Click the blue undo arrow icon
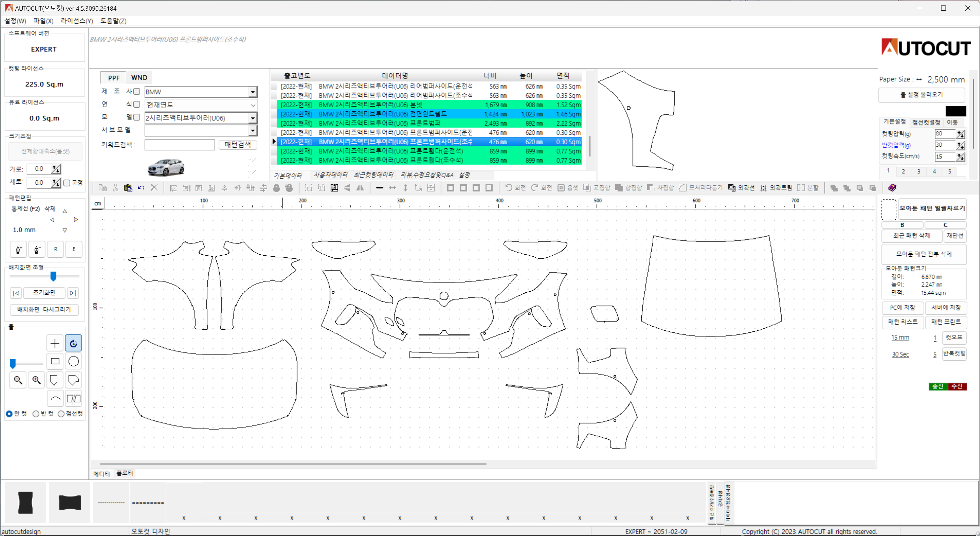Image resolution: width=980 pixels, height=536 pixels. coord(141,187)
